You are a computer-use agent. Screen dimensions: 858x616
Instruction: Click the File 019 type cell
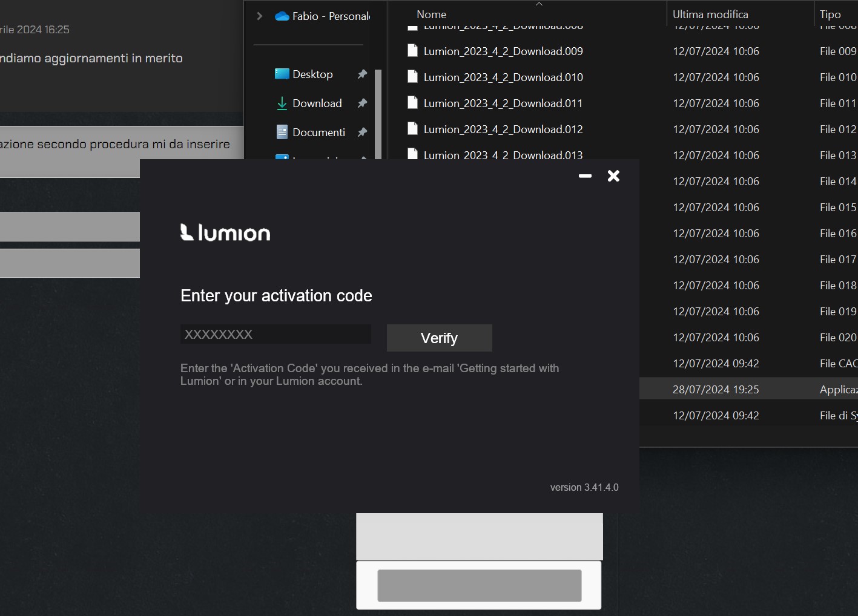coord(838,312)
